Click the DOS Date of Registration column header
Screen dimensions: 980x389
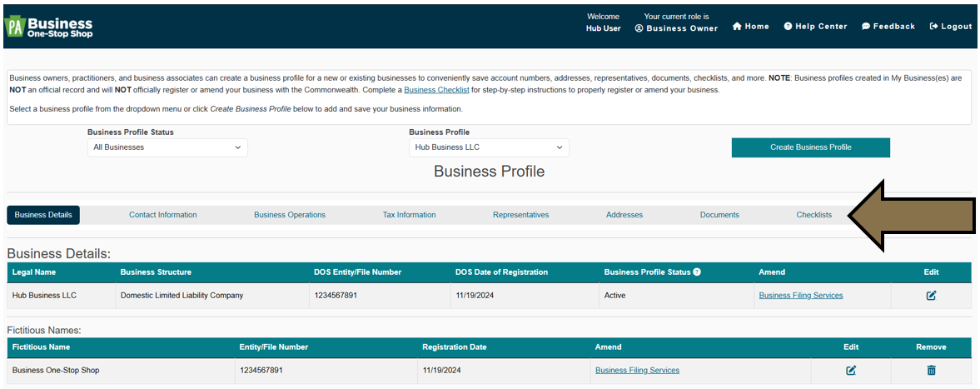[x=502, y=272]
